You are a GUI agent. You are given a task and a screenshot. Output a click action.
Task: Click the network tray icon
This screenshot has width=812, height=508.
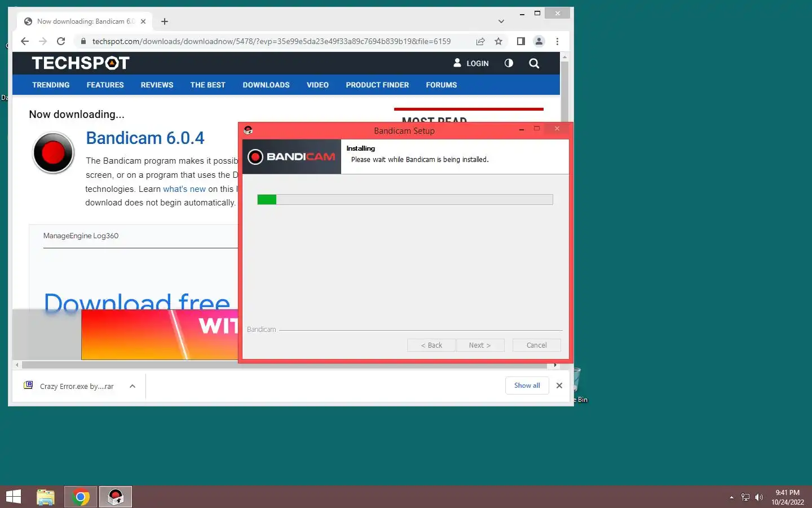745,497
